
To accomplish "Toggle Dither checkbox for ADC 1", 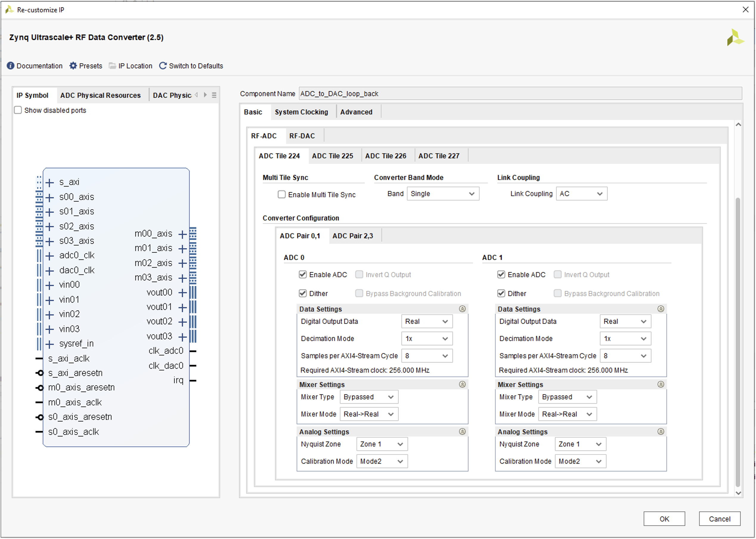I will [x=501, y=293].
